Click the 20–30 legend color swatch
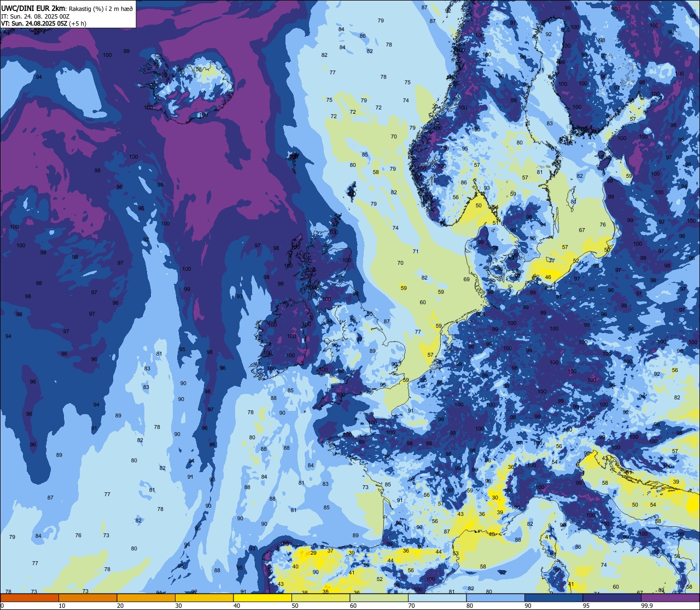700x610 pixels. (x=146, y=598)
